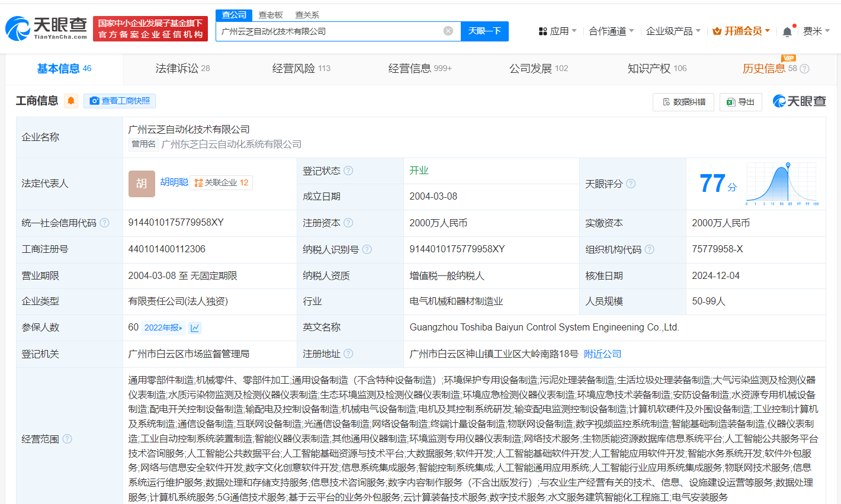The image size is (841, 504).
Task: Click the trend chart icon next to 2022年报
Action: (195, 328)
